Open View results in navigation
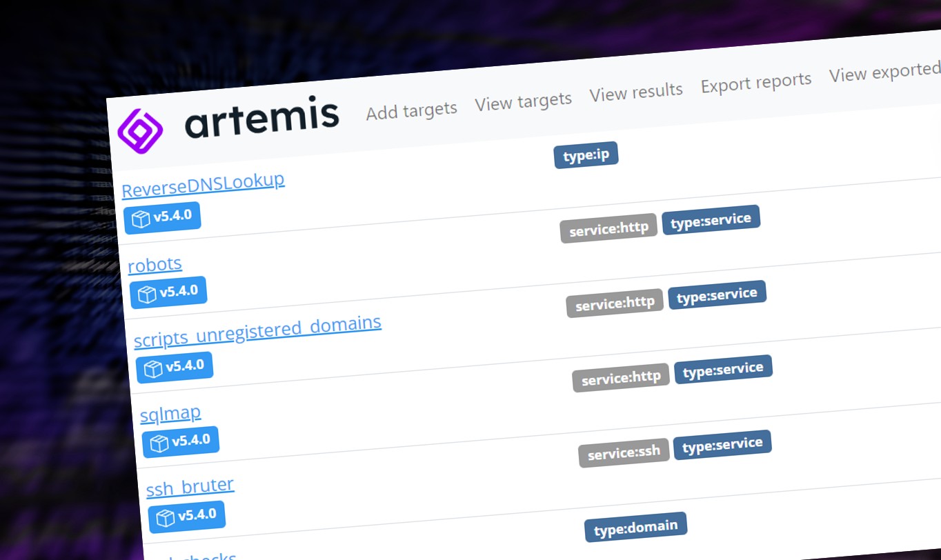Screen dimensions: 941x560 coord(635,91)
